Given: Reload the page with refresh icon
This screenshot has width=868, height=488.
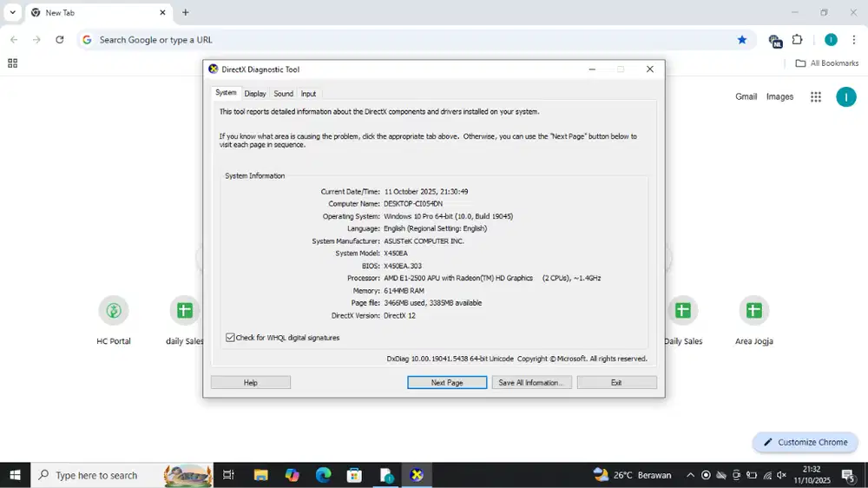Looking at the screenshot, I should click(x=60, y=40).
